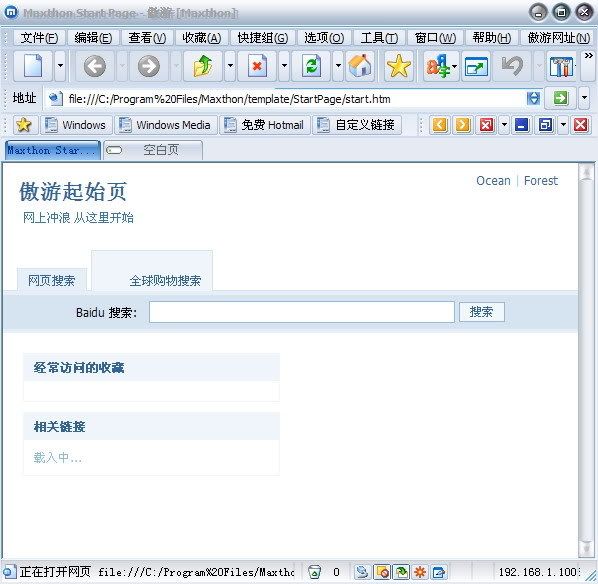Open the address bar history dropdown
Image resolution: width=598 pixels, height=584 pixels.
(584, 98)
